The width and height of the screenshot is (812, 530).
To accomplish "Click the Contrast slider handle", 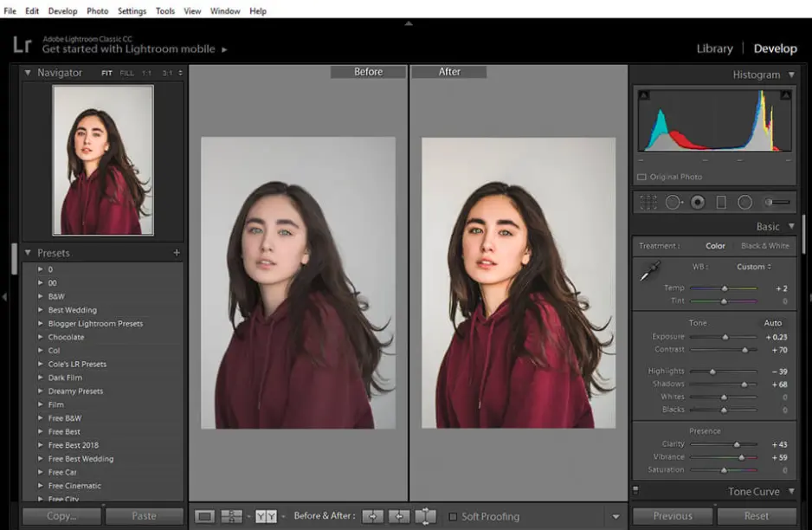I will coord(744,350).
